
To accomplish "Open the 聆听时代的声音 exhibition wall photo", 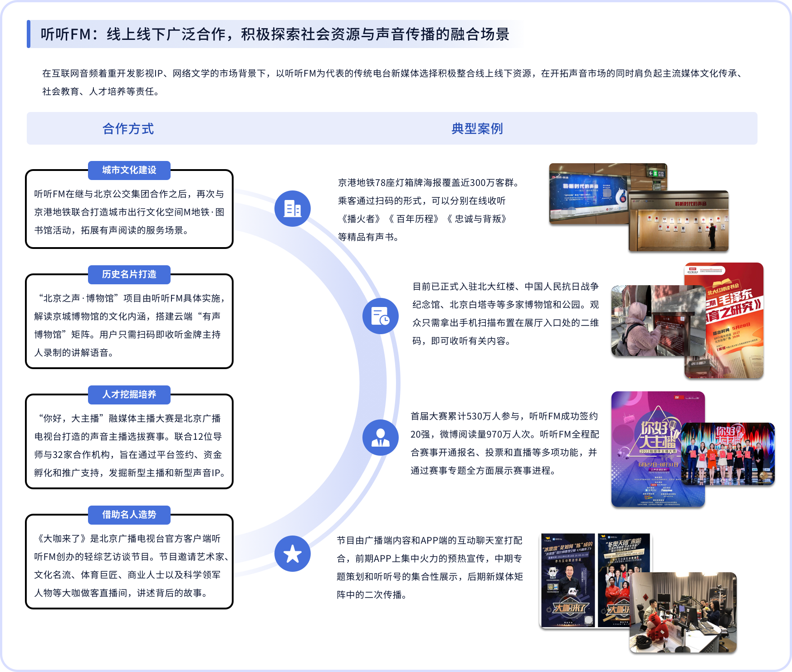I will 679,221.
